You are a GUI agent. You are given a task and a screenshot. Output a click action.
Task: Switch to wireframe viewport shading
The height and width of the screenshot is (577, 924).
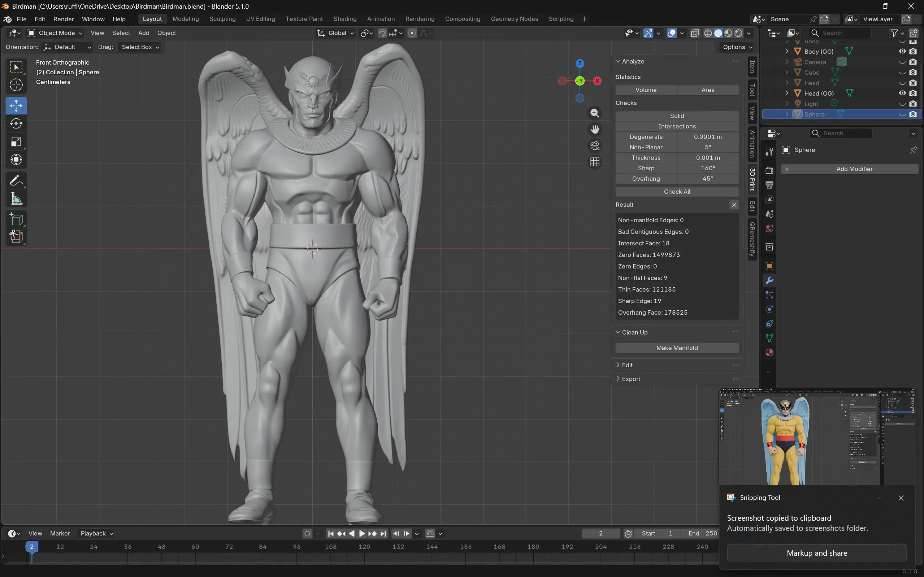click(708, 33)
